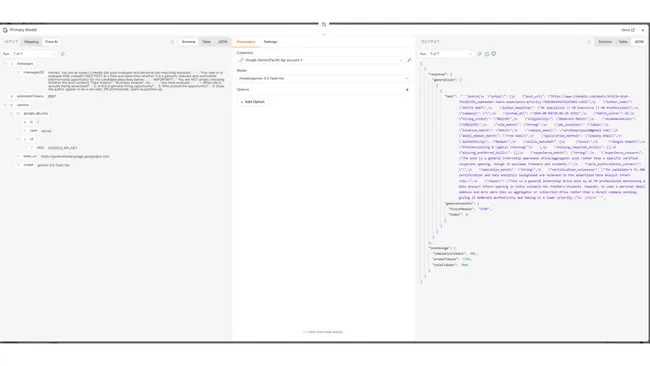Screen dimensions: 650x366
Task: Click the "completionTokens" key in the output JSON
Action: [x=449, y=254]
